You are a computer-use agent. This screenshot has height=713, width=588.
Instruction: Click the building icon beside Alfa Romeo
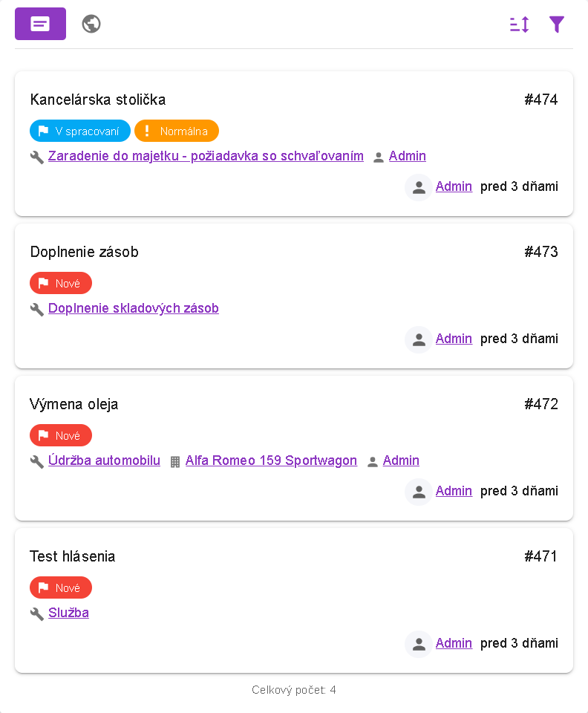pyautogui.click(x=175, y=461)
